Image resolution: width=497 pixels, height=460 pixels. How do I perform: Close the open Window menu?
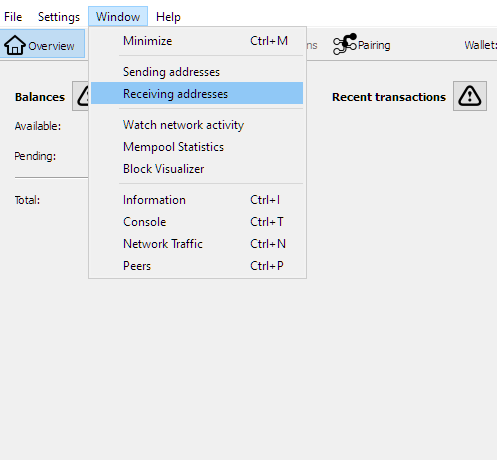118,17
